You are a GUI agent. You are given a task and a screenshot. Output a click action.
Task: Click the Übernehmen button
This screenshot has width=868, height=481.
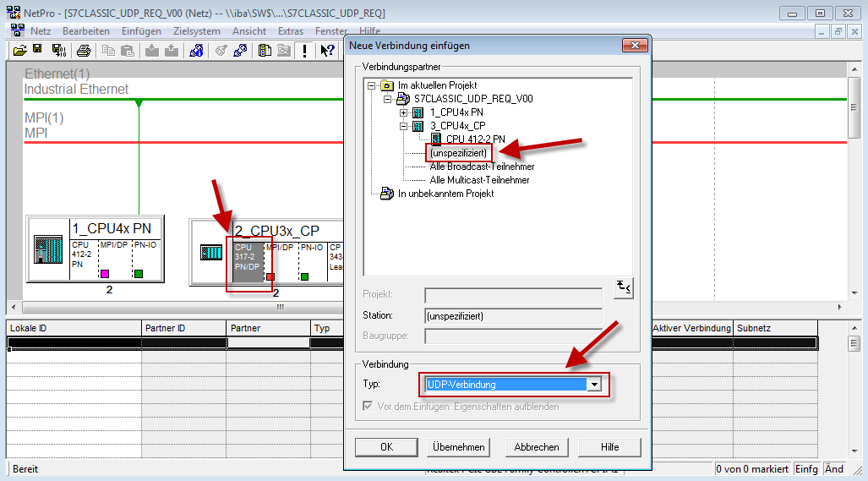[458, 446]
